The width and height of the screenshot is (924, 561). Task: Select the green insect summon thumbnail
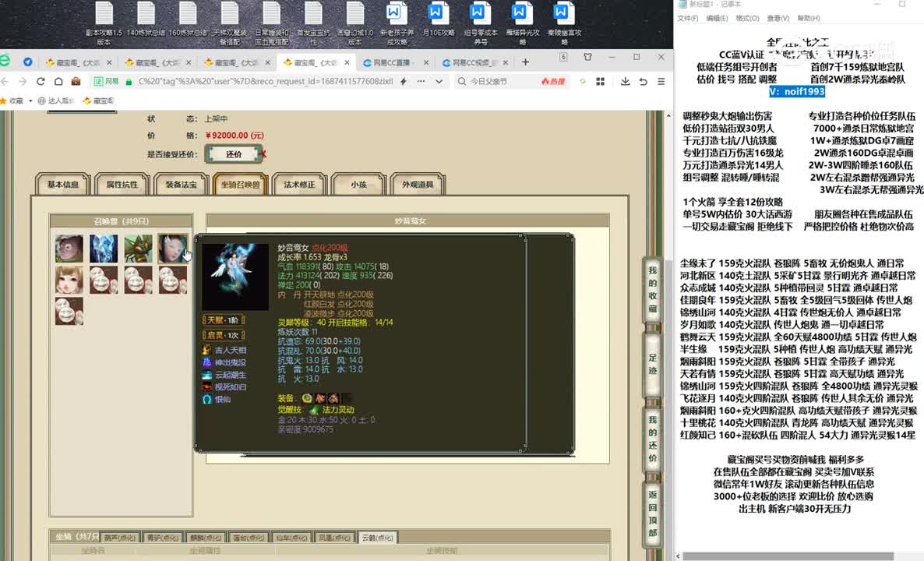(x=139, y=248)
